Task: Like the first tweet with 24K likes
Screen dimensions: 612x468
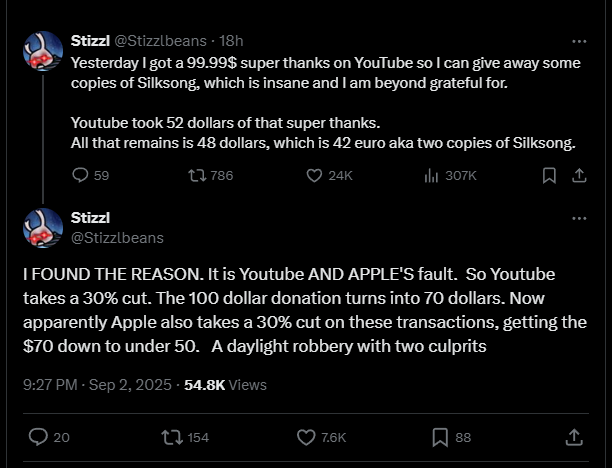Action: (x=329, y=176)
